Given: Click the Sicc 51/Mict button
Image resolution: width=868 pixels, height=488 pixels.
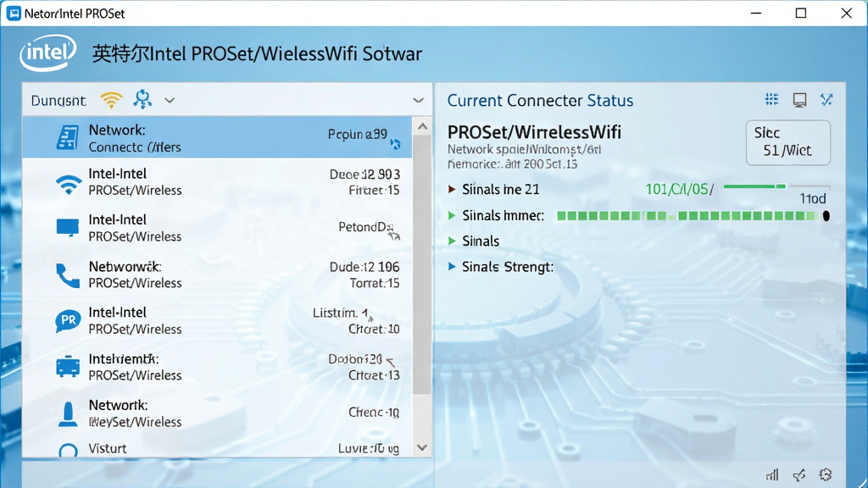Looking at the screenshot, I should (x=787, y=142).
